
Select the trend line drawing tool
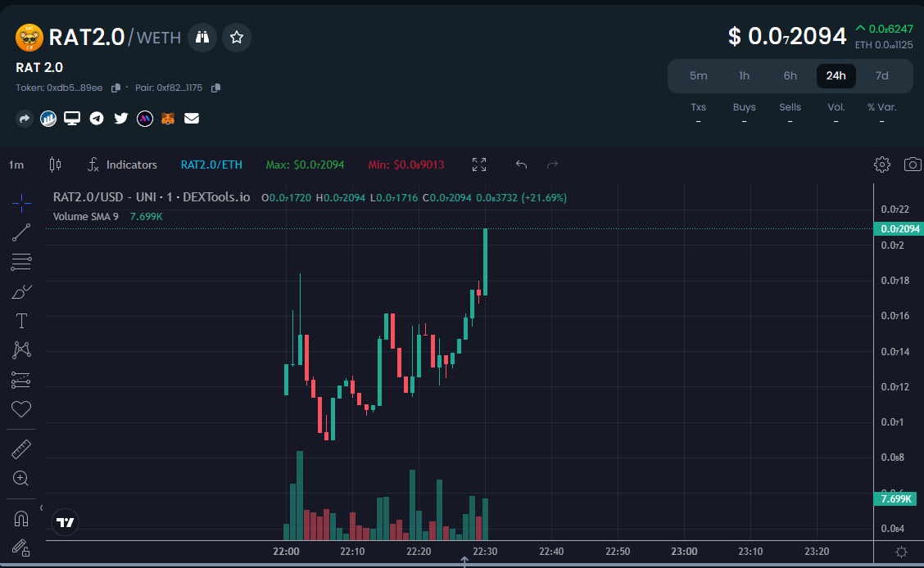coord(21,233)
